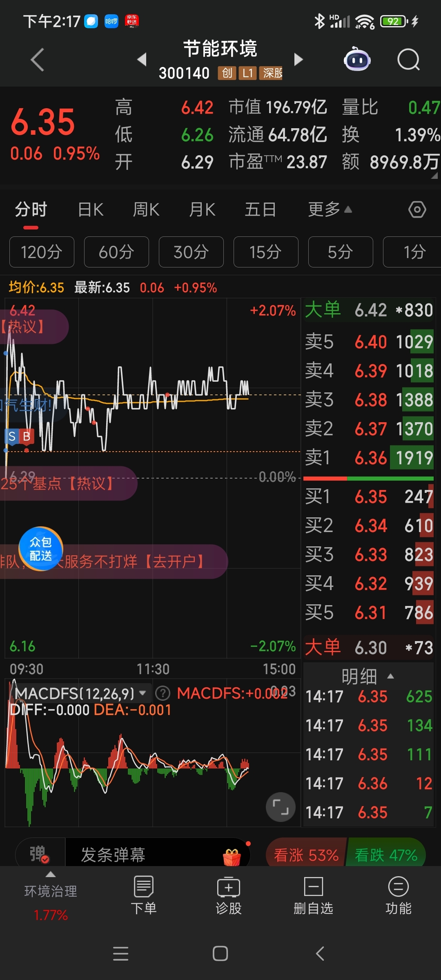
Task: Open the 下单 order icon
Action: (143, 895)
